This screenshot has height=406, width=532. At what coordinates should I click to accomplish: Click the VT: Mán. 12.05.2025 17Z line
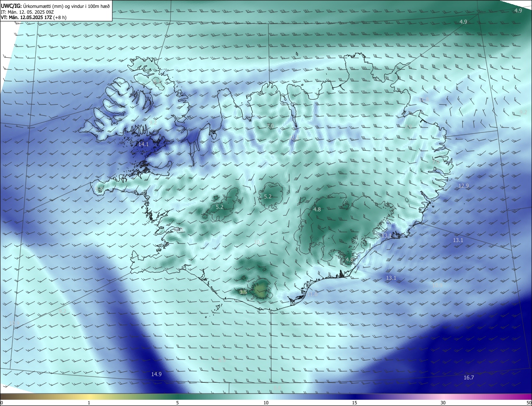click(x=33, y=17)
